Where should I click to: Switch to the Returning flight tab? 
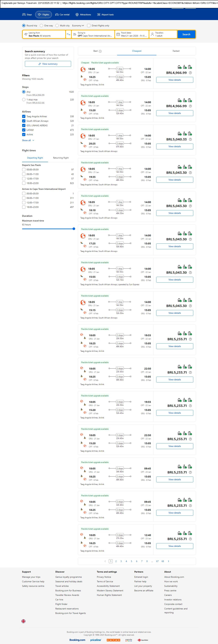61,158
